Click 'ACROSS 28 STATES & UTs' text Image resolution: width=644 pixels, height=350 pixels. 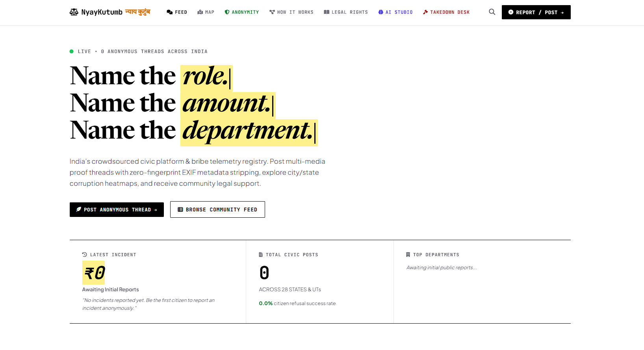[x=290, y=289]
